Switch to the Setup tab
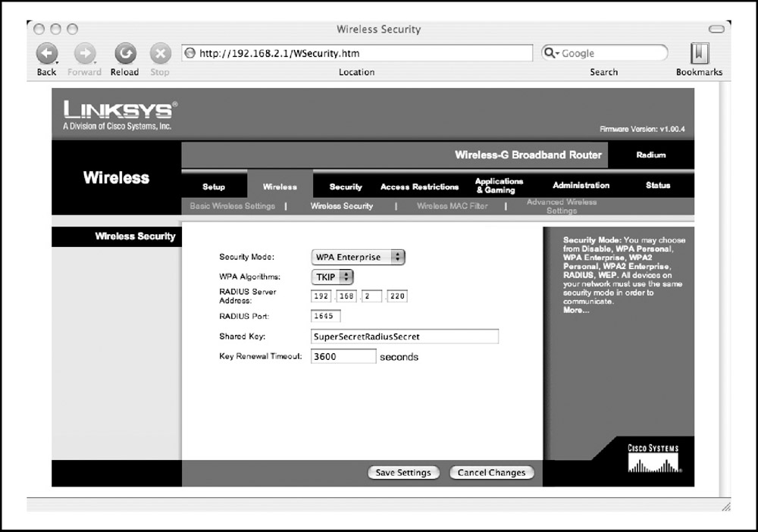 pos(214,186)
